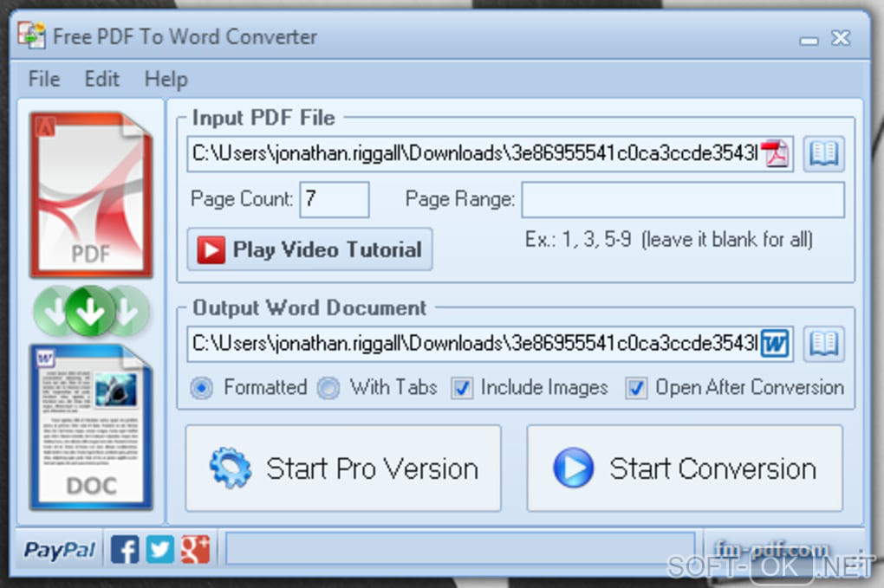Toggle Open After Conversion checkbox
884x588 pixels.
tap(636, 388)
